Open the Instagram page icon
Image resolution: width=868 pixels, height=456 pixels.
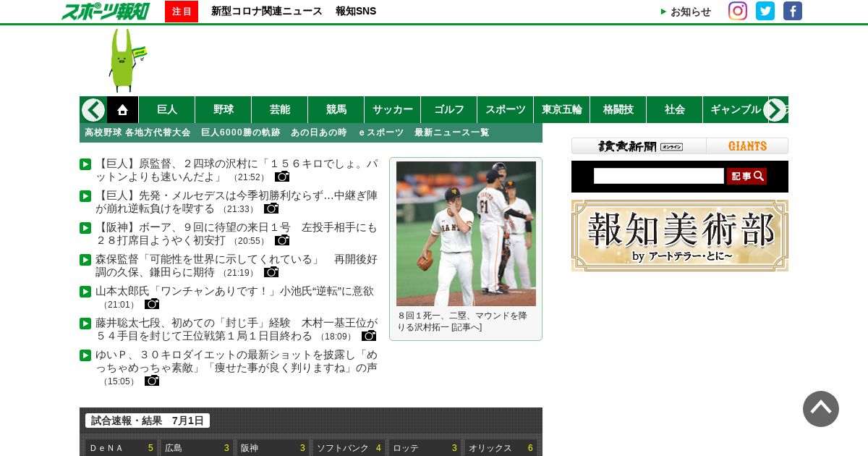click(738, 11)
